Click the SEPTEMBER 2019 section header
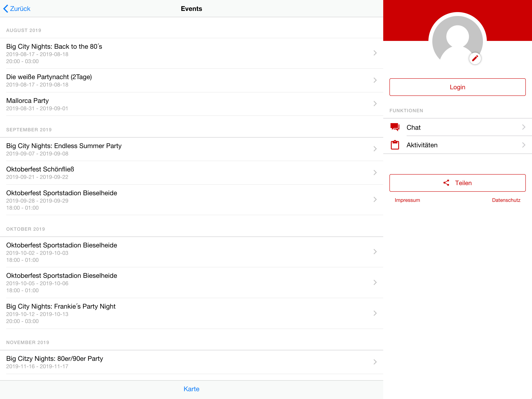532x399 pixels. 29,130
